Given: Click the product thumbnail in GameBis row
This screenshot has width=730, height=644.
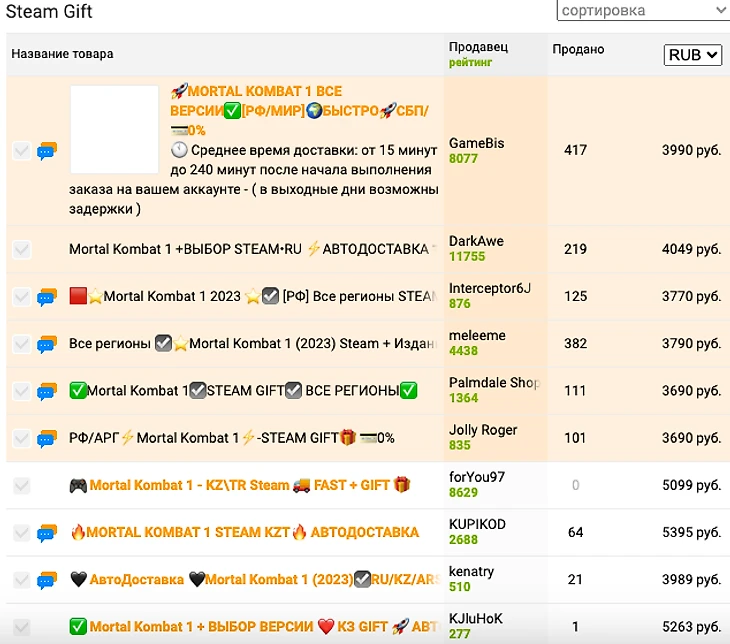Looking at the screenshot, I should (114, 130).
